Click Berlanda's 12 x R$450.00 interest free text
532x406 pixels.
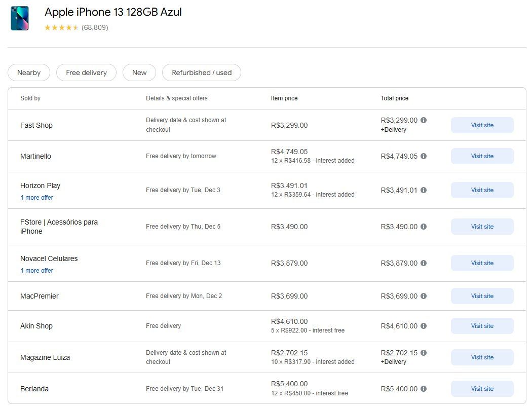pyautogui.click(x=310, y=393)
